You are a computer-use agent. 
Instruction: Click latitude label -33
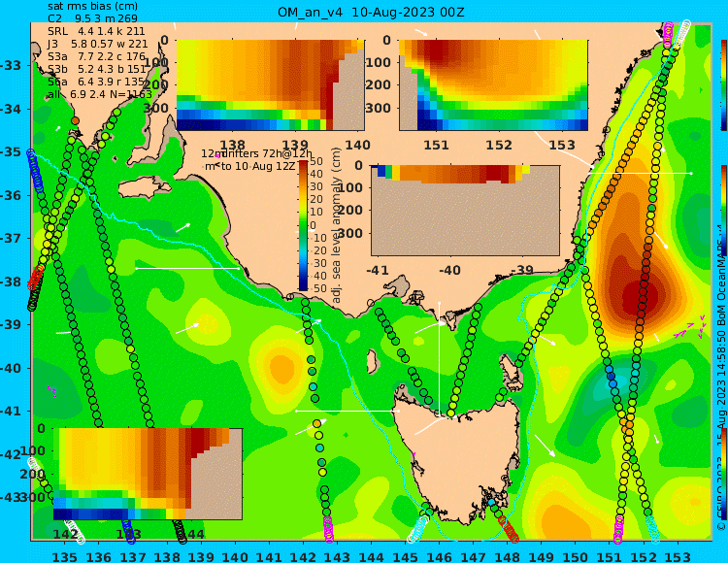[x=11, y=65]
